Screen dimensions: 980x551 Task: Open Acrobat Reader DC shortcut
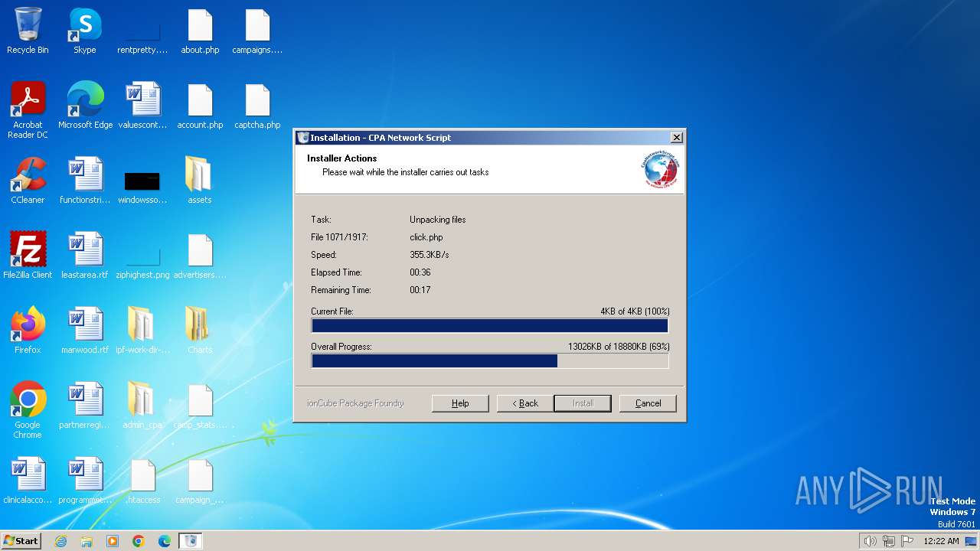pyautogui.click(x=28, y=110)
